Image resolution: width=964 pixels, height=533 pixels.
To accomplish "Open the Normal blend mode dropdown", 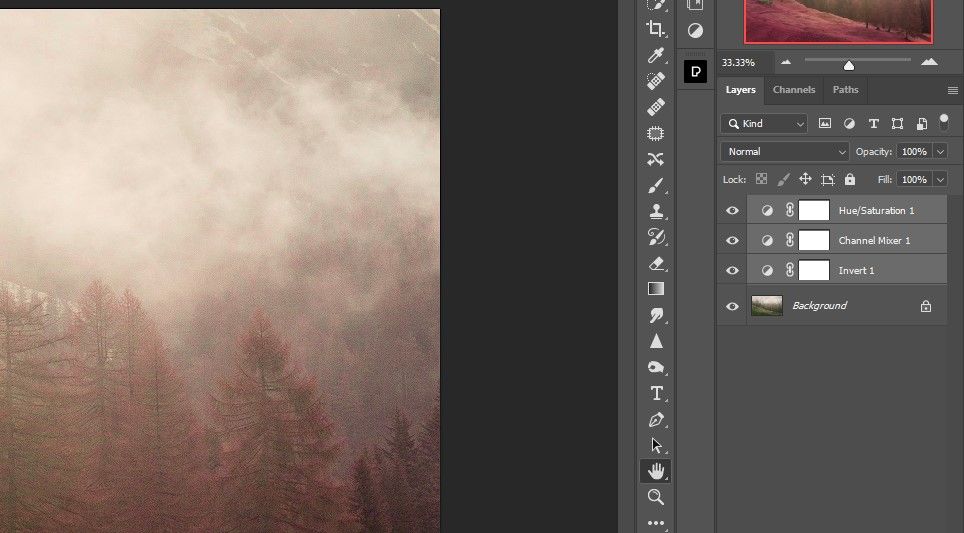I will coord(784,151).
